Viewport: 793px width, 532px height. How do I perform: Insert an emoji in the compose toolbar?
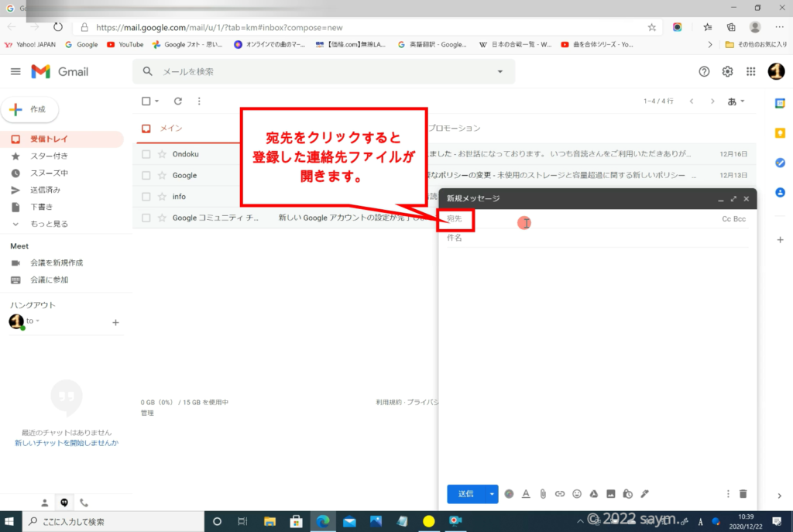pyautogui.click(x=577, y=493)
